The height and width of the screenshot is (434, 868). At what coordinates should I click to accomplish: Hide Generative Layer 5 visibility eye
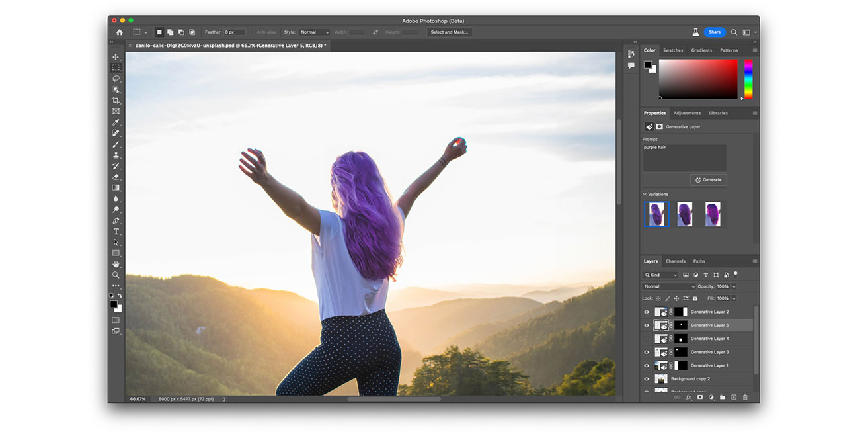pos(647,325)
